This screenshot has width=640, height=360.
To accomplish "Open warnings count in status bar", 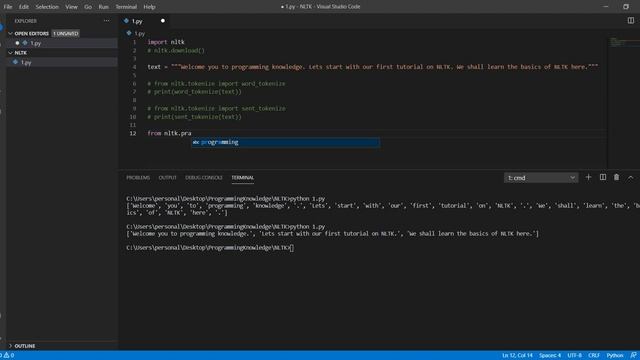I will pos(9,356).
